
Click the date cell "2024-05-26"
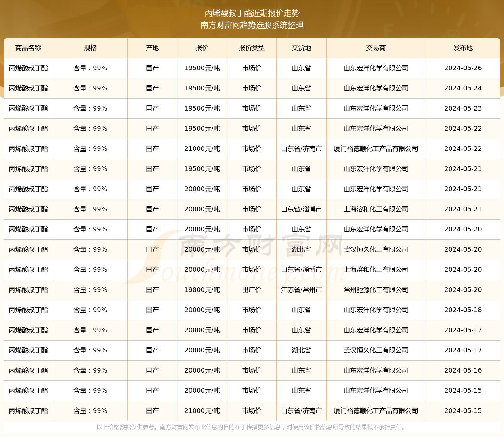coord(463,68)
